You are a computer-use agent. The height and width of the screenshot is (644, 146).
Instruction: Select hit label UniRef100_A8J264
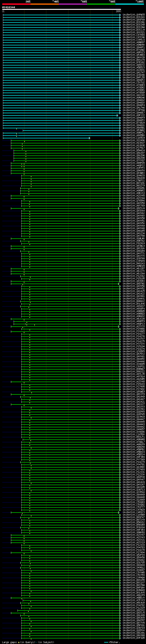(134, 273)
